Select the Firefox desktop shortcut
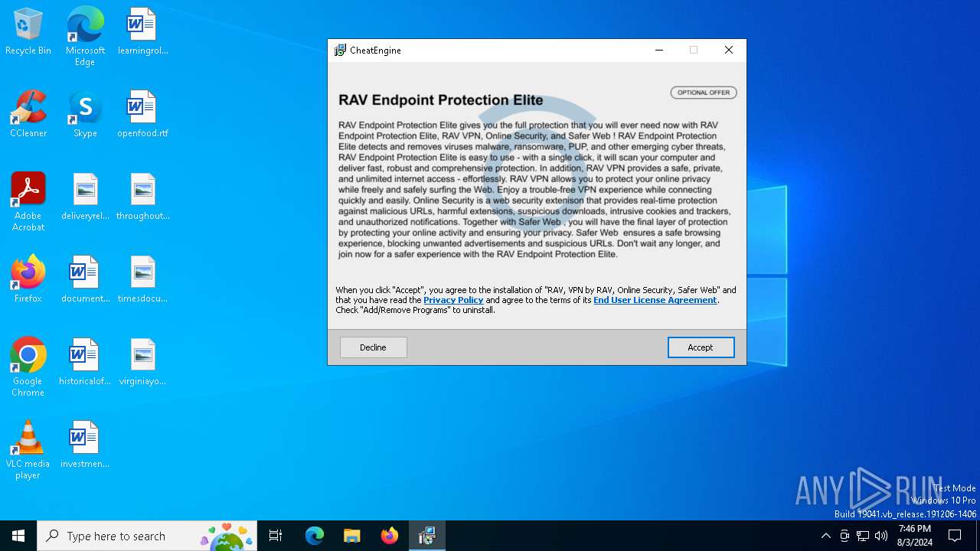The height and width of the screenshot is (551, 980). 28,280
